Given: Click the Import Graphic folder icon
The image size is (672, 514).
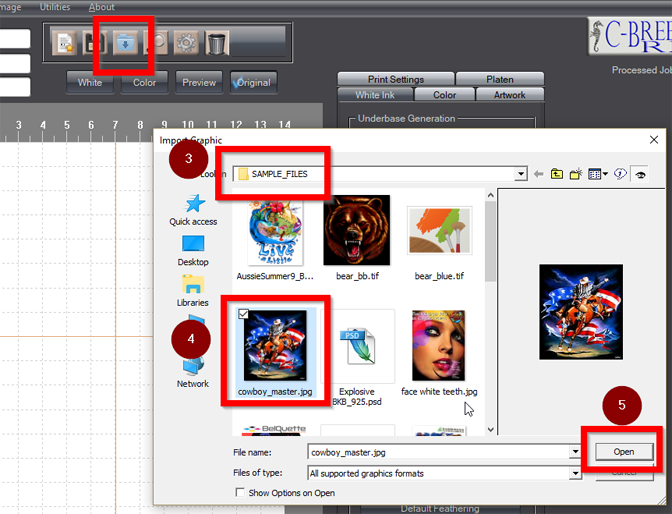Looking at the screenshot, I should click(126, 43).
